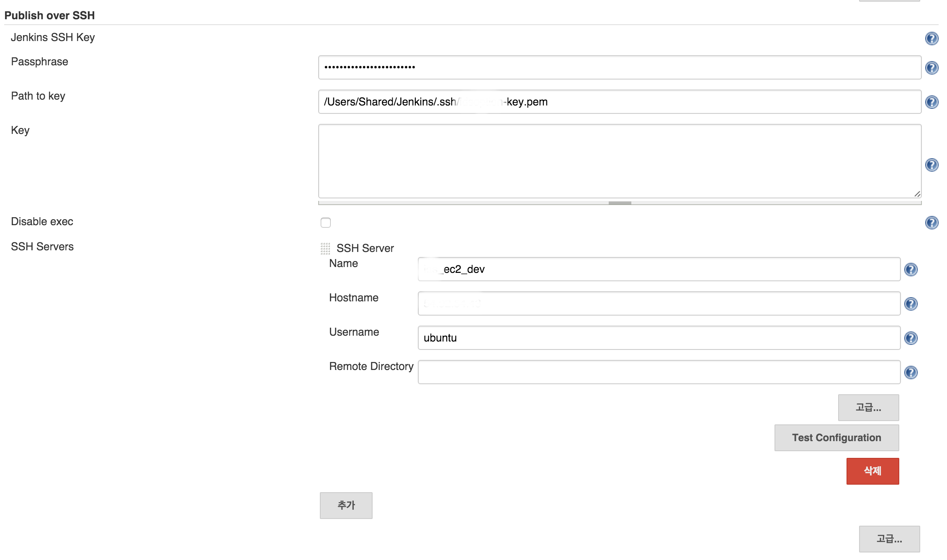Viewport: 947px width, 560px height.
Task: Expand advanced options above Test Configuration
Action: 868,408
